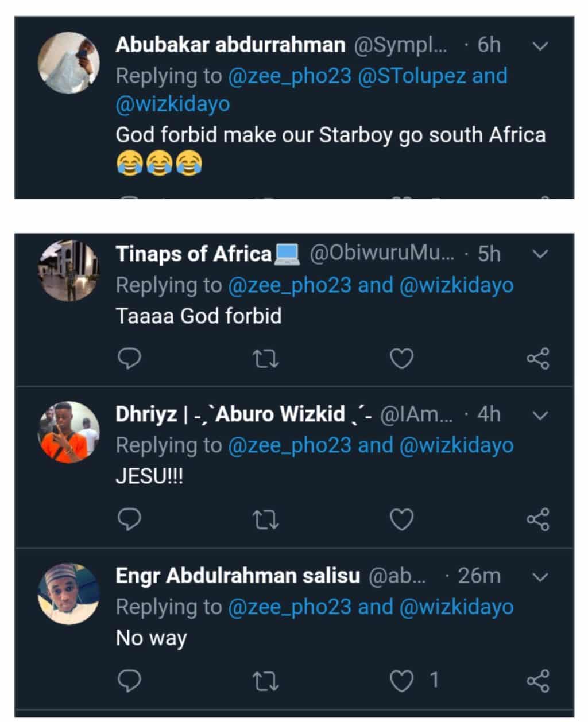Viewport: 588px width, 722px height.
Task: Reply to the "No way" tweet
Action: (x=129, y=681)
